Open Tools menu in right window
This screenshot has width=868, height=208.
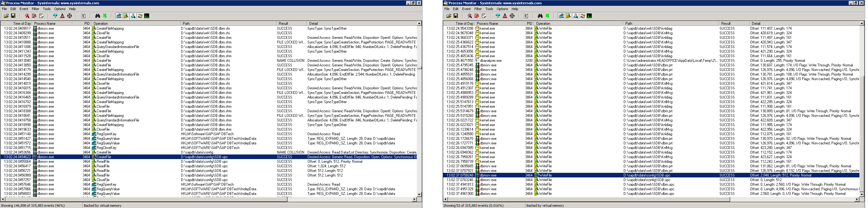[x=489, y=9]
